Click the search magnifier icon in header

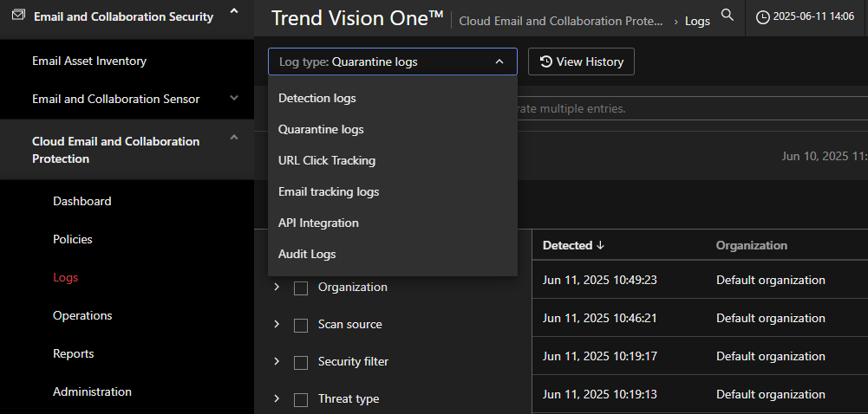[x=727, y=15]
